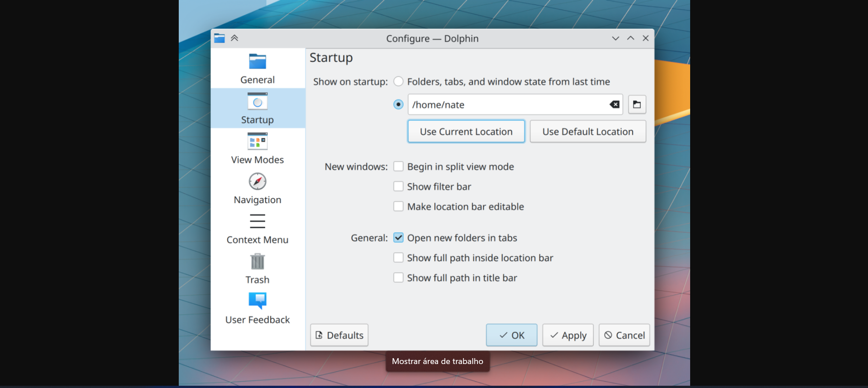This screenshot has width=868, height=388.
Task: Minimize the Configure window with the down chevron
Action: click(x=615, y=38)
